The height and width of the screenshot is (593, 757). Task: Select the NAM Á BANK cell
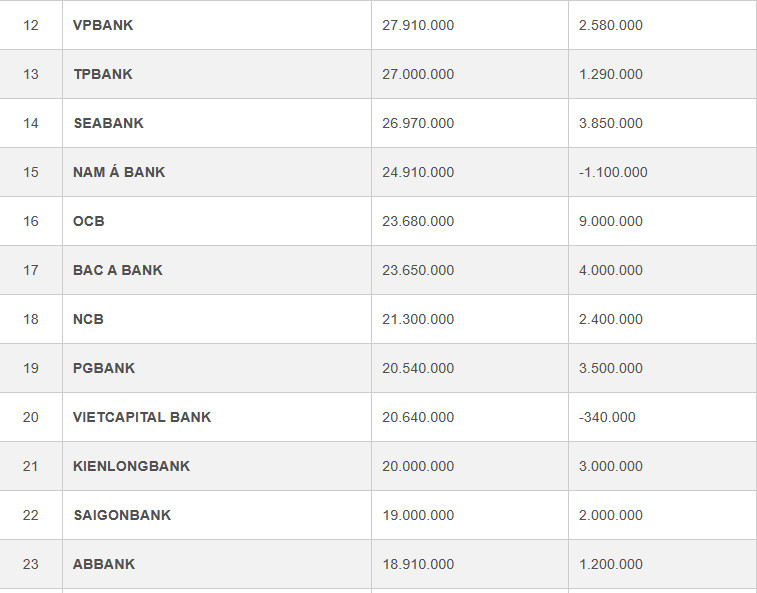[119, 172]
